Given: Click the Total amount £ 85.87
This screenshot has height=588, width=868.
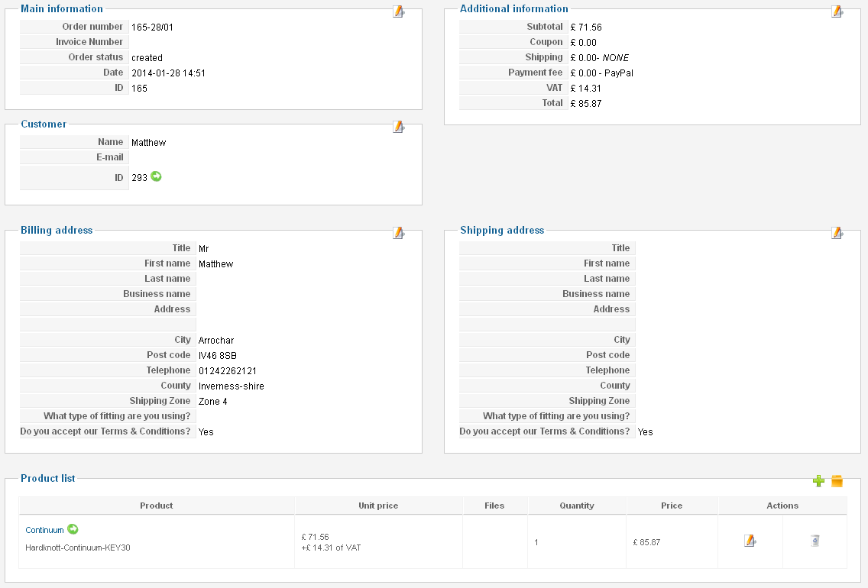Looking at the screenshot, I should (x=586, y=104).
